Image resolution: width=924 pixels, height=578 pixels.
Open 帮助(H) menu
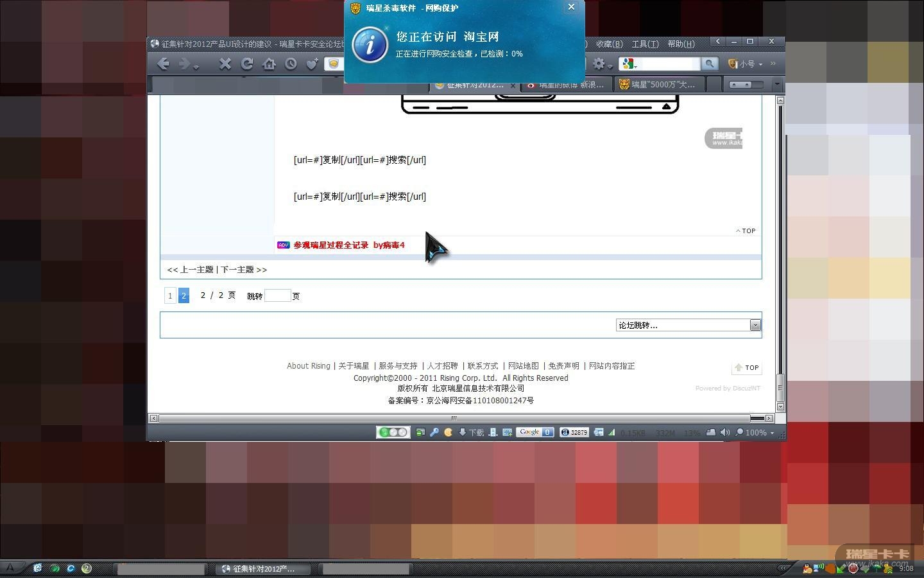(681, 44)
